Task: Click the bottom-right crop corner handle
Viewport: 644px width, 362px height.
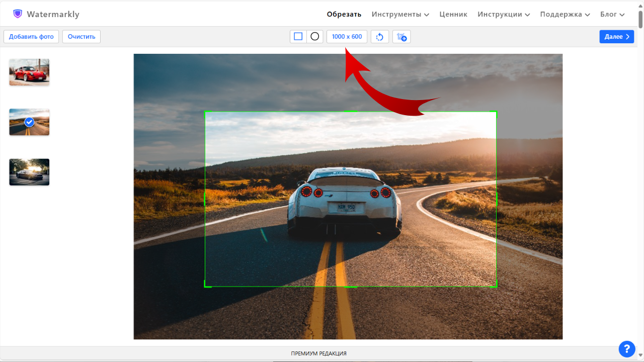Action: point(496,286)
